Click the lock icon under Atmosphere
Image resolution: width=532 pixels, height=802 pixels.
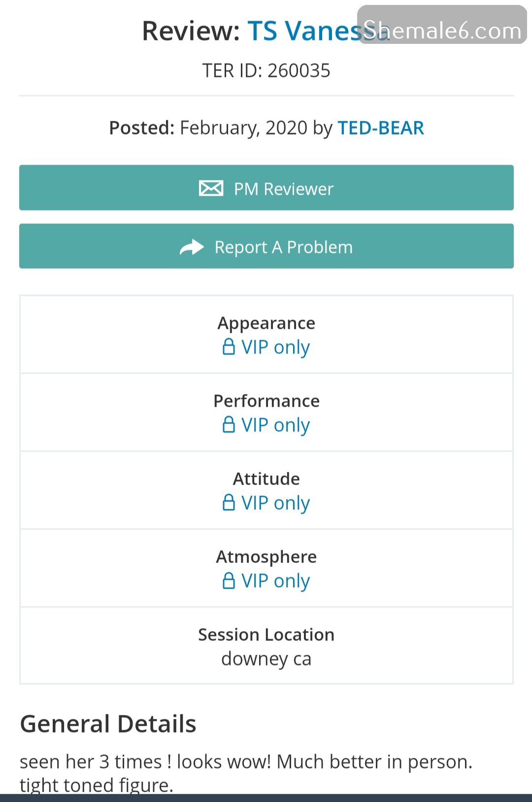pos(229,580)
